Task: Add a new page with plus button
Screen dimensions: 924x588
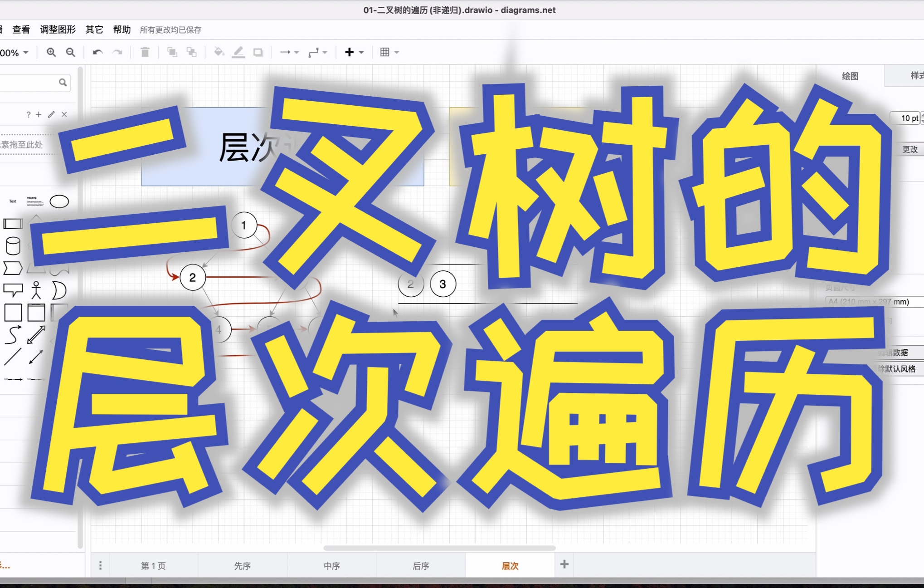Action: tap(564, 564)
